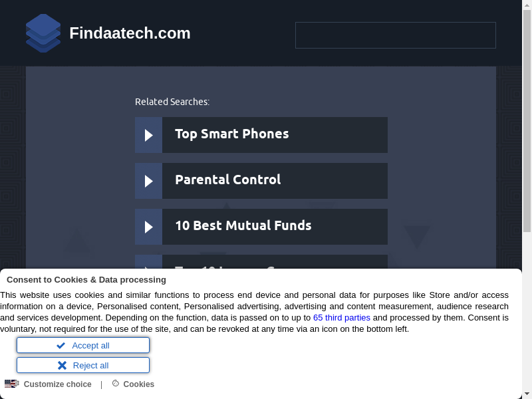Click the arrow icon beside 10 Best Mutual Funds
The height and width of the screenshot is (399, 532).
pos(148,227)
